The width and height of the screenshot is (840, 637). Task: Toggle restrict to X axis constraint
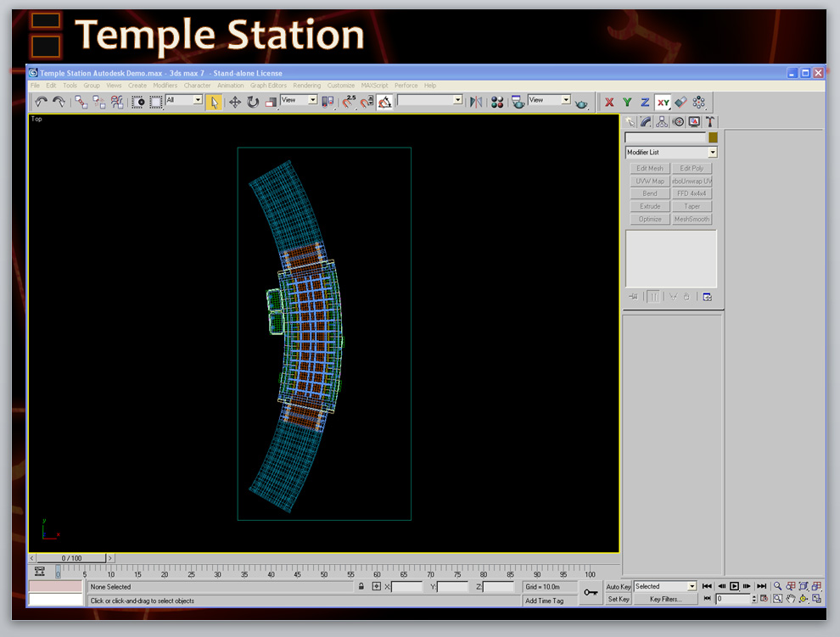pyautogui.click(x=609, y=102)
